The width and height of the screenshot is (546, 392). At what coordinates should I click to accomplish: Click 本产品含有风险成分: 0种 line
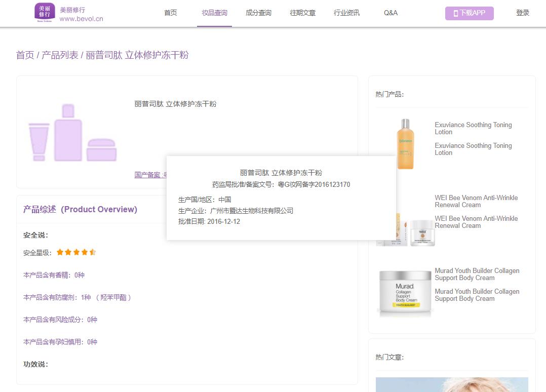60,320
